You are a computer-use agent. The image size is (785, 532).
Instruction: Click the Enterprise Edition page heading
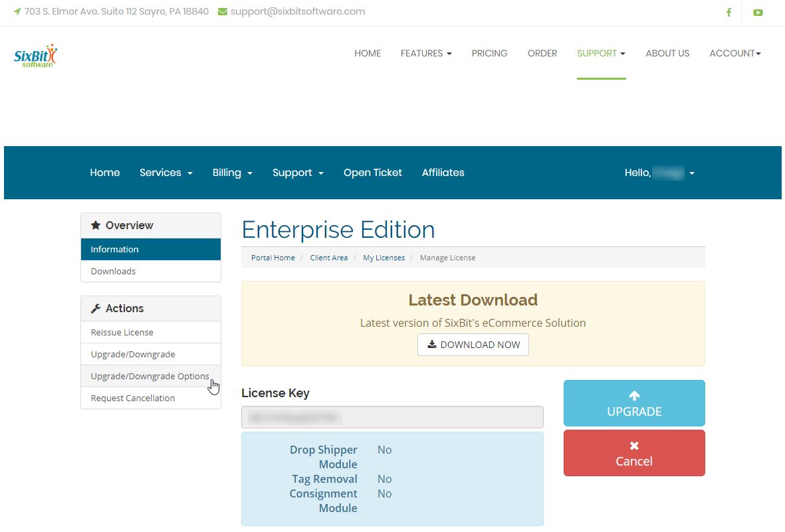[338, 230]
